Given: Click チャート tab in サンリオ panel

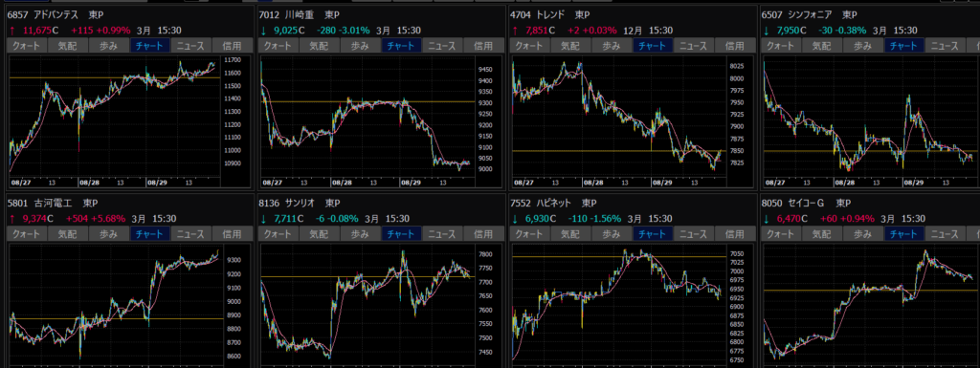Looking at the screenshot, I should coord(401,234).
